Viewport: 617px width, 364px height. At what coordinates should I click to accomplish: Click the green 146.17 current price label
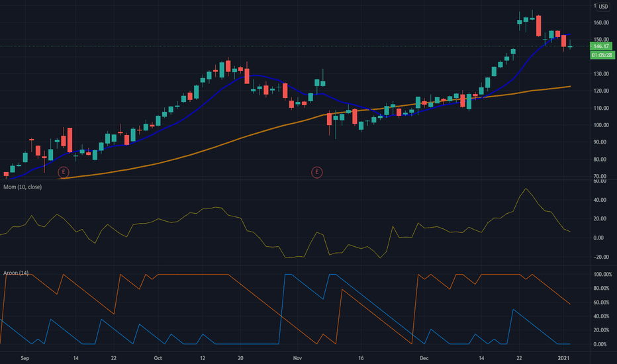point(601,46)
